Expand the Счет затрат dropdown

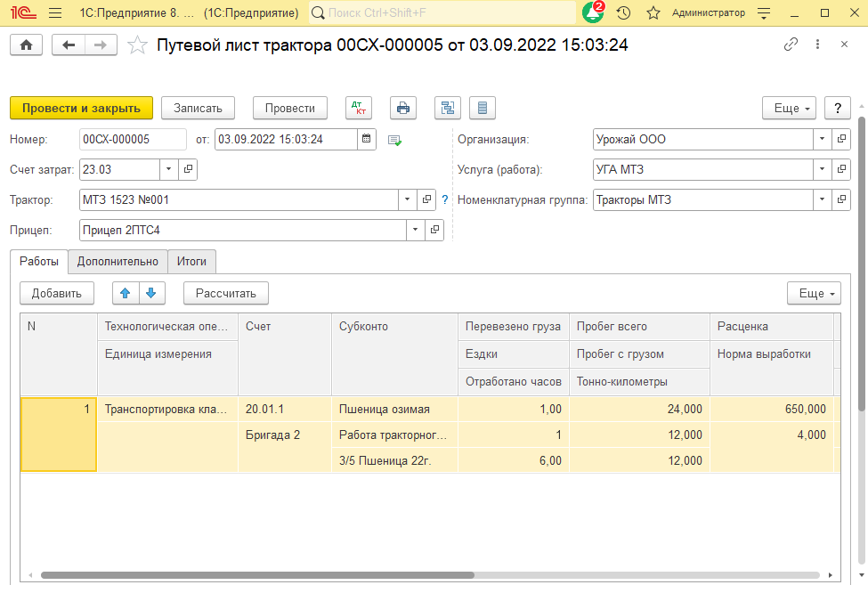[169, 169]
